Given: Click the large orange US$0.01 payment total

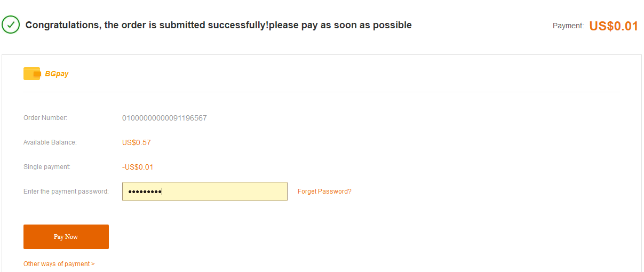Looking at the screenshot, I should coord(614,26).
